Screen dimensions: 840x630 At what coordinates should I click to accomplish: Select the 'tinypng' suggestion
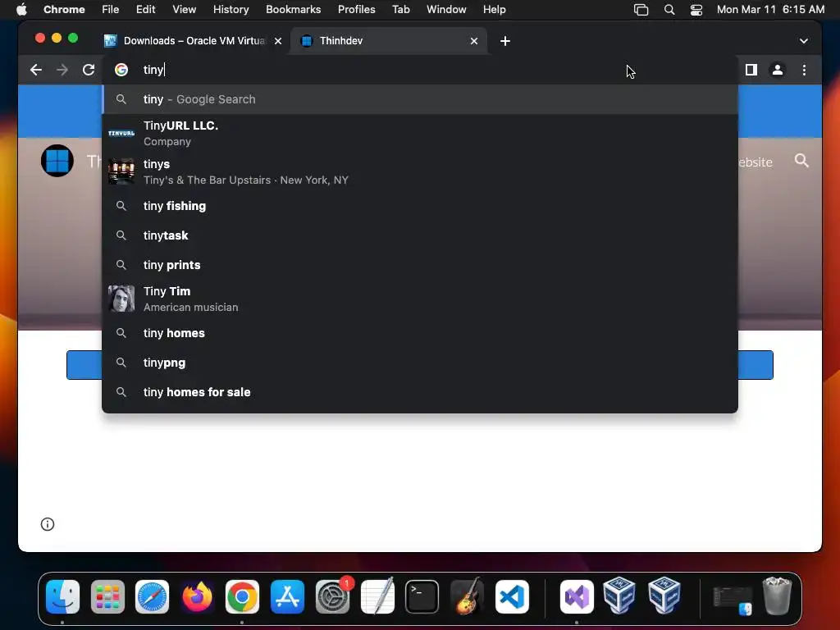point(420,362)
